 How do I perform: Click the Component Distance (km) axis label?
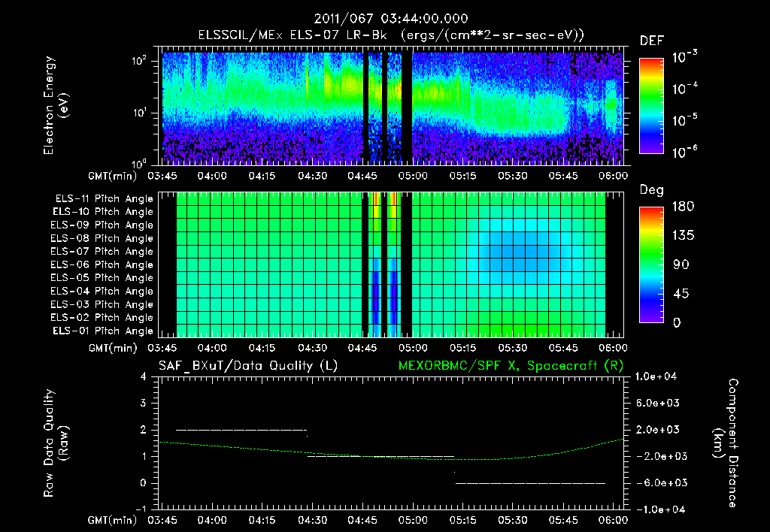click(726, 443)
